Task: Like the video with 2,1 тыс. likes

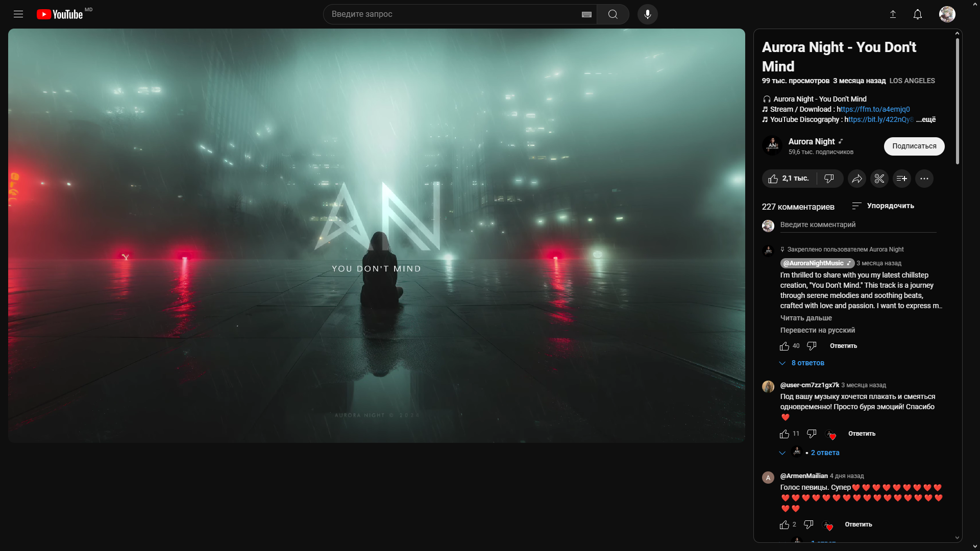Action: 790,179
